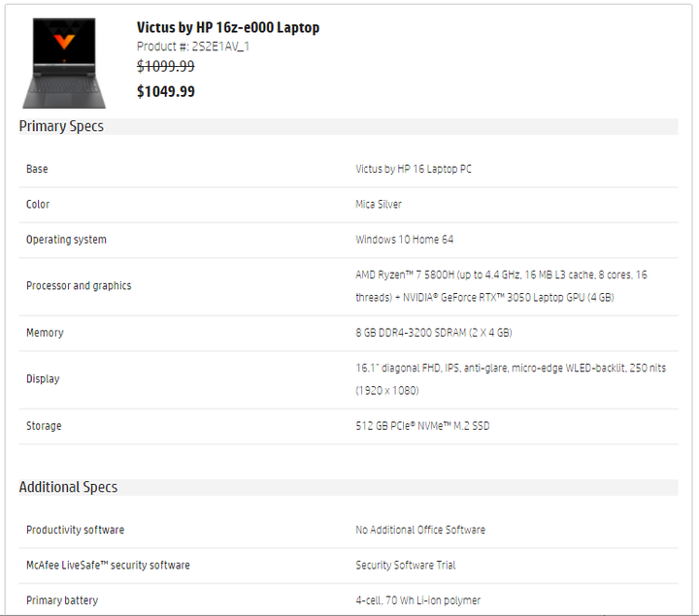This screenshot has height=616, width=699.
Task: Click the Victus laptop product image
Action: pyautogui.click(x=64, y=63)
